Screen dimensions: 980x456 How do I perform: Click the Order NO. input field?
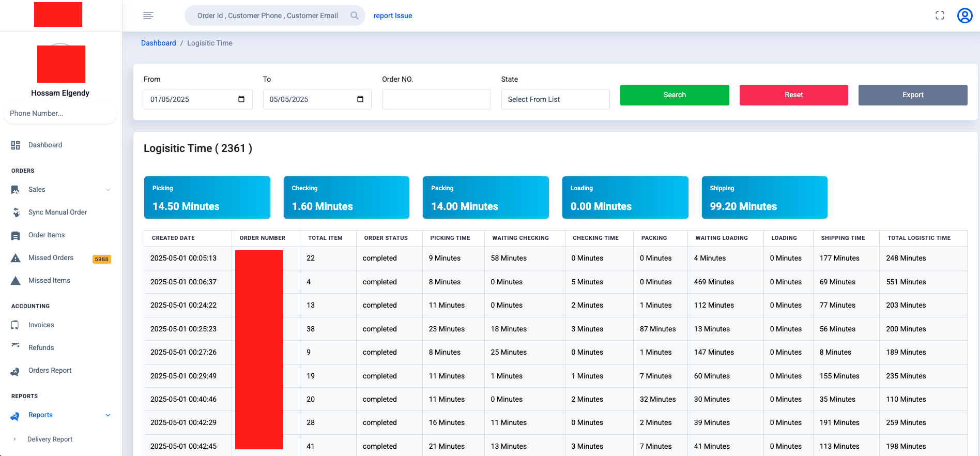point(436,99)
